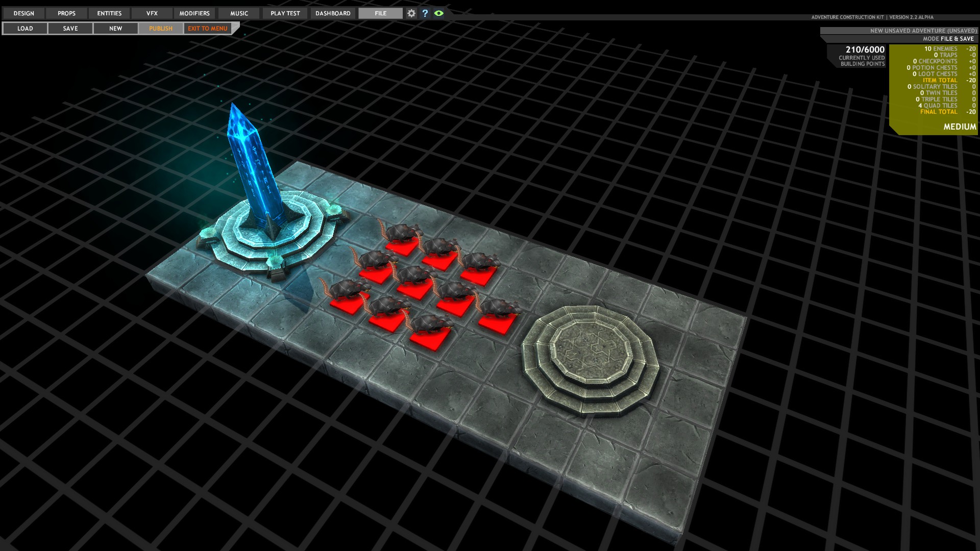Start a Play Test
Viewport: 980px width, 551px height.
coord(285,13)
